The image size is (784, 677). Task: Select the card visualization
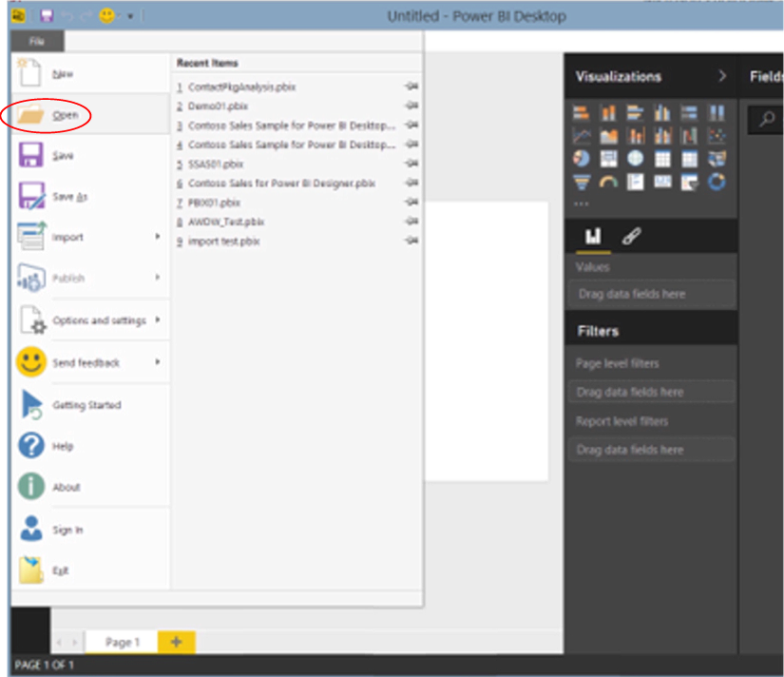coord(662,182)
